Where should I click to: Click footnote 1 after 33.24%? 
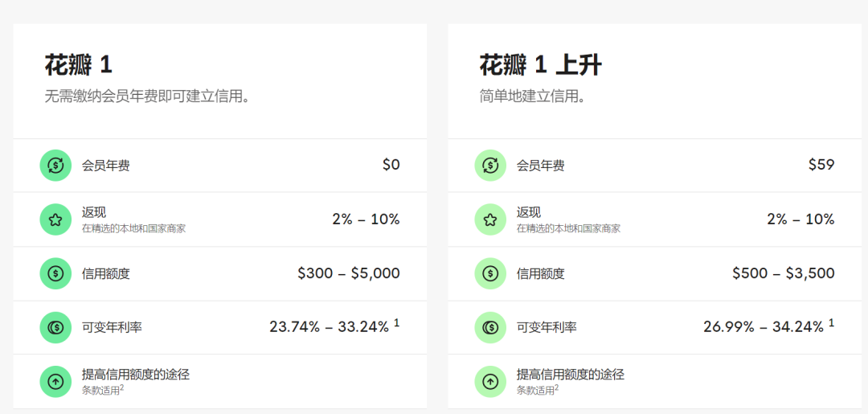pyautogui.click(x=396, y=323)
